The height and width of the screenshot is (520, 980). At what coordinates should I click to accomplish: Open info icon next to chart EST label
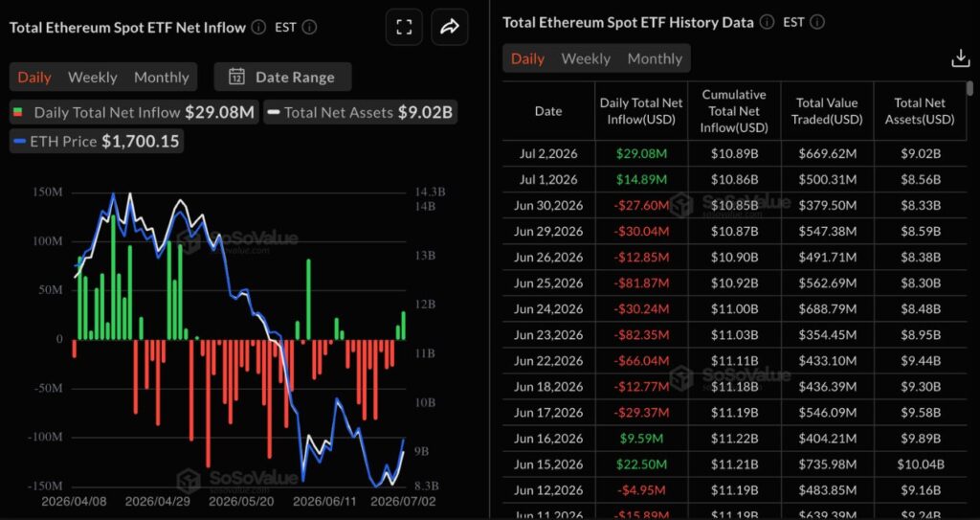309,28
